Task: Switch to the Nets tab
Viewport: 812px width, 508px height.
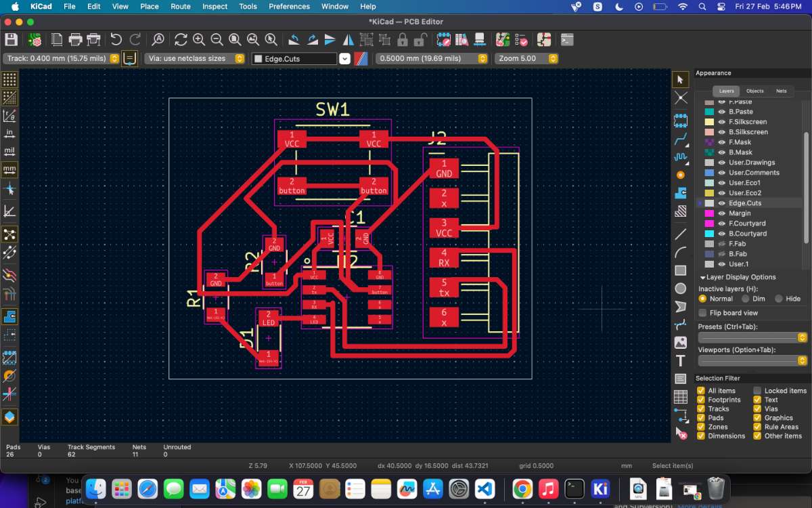Action: 782,91
